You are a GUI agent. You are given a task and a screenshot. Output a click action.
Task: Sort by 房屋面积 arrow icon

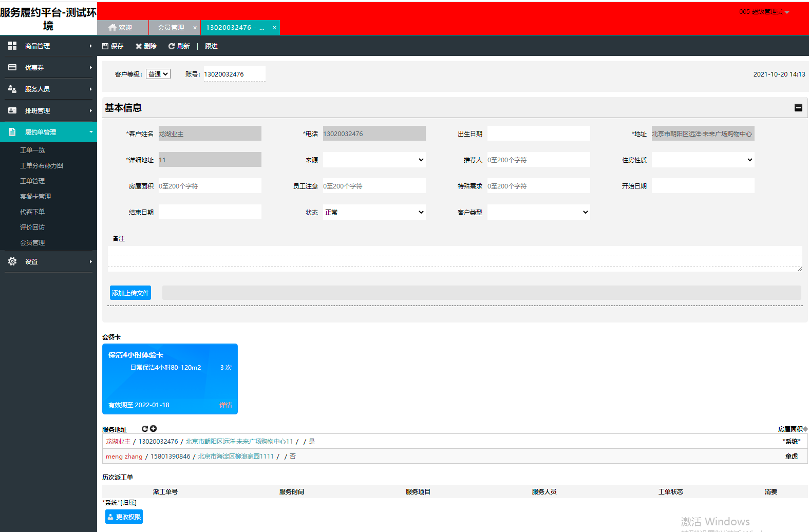click(x=805, y=429)
